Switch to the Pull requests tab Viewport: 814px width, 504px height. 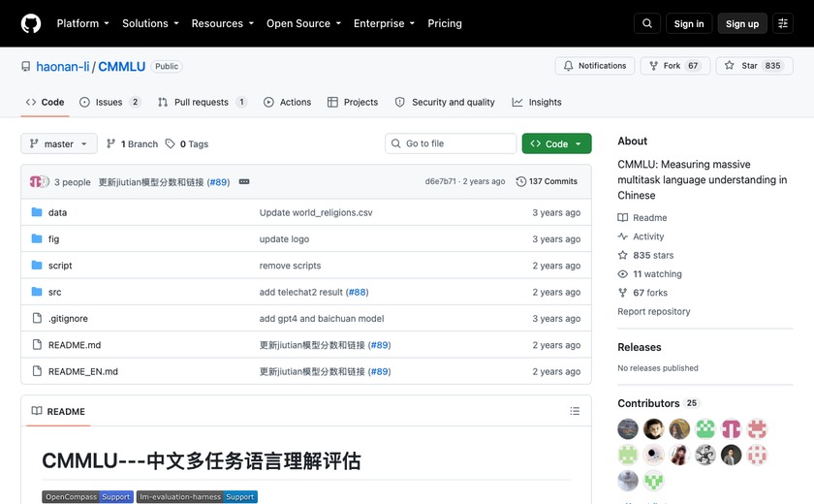[202, 102]
